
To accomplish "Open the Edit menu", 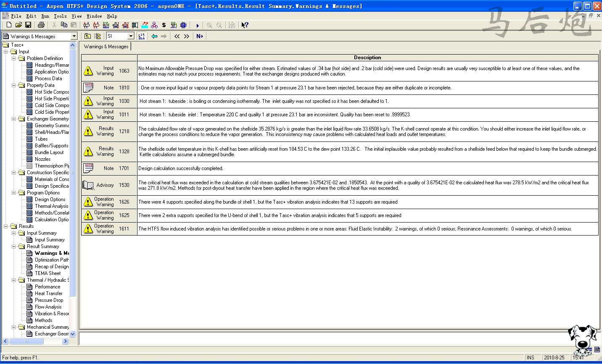I will (x=31, y=16).
